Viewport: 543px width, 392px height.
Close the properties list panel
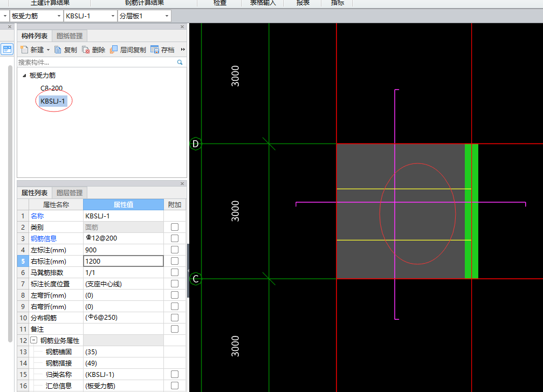[x=182, y=183]
